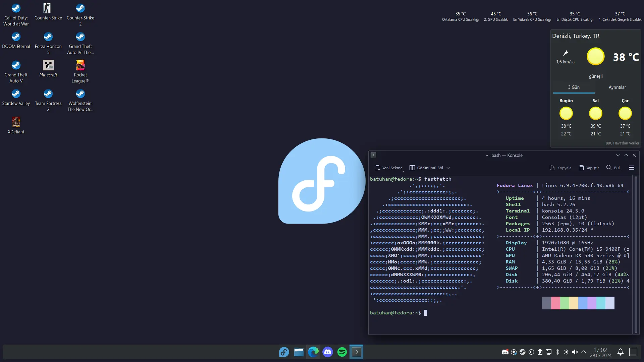Open Wolfenstein: The New Order shortcut

[80, 100]
